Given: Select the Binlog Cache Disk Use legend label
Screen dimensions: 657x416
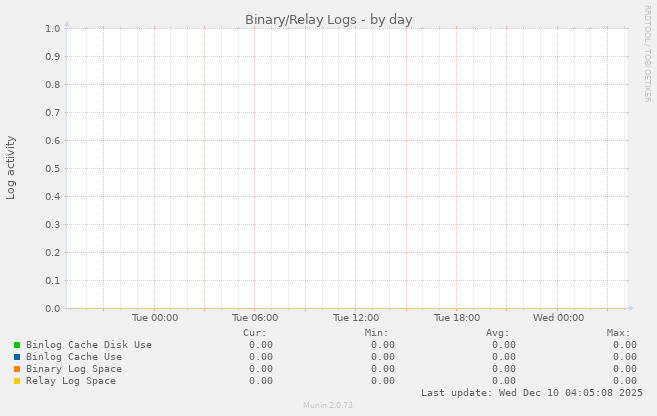Looking at the screenshot, I should [89, 345].
